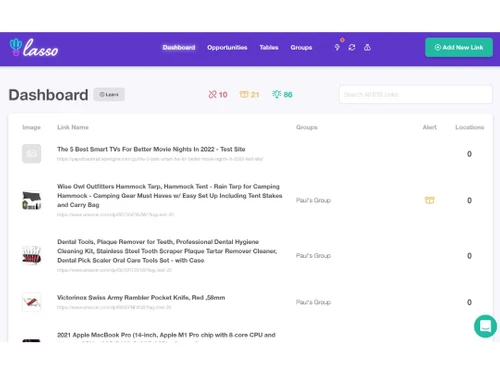Viewport: 500px width, 375px height.
Task: Click the Smart TVs URL text
Action: [160, 159]
